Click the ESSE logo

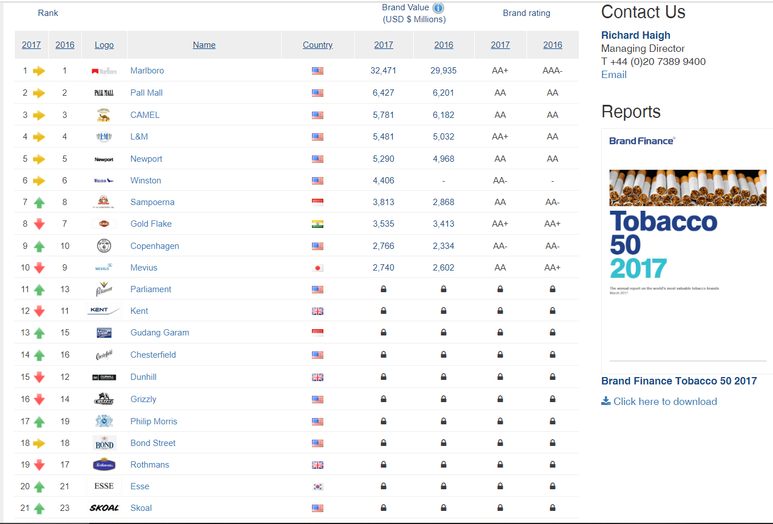point(104,486)
